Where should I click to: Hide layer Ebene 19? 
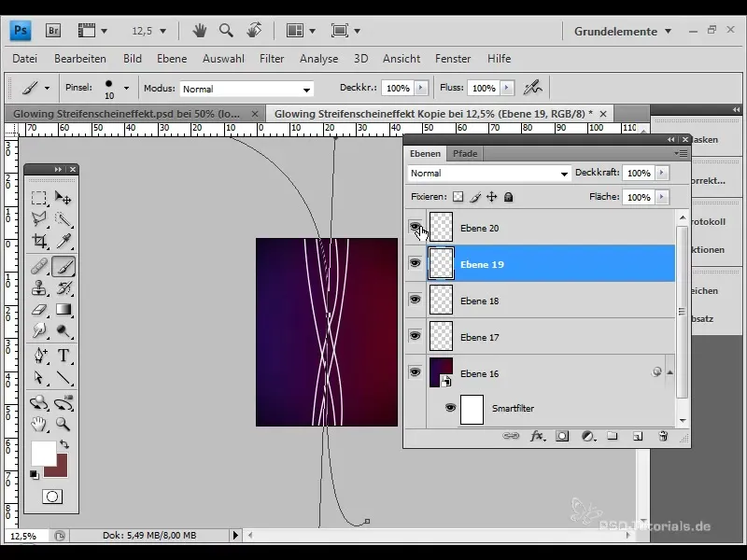416,263
